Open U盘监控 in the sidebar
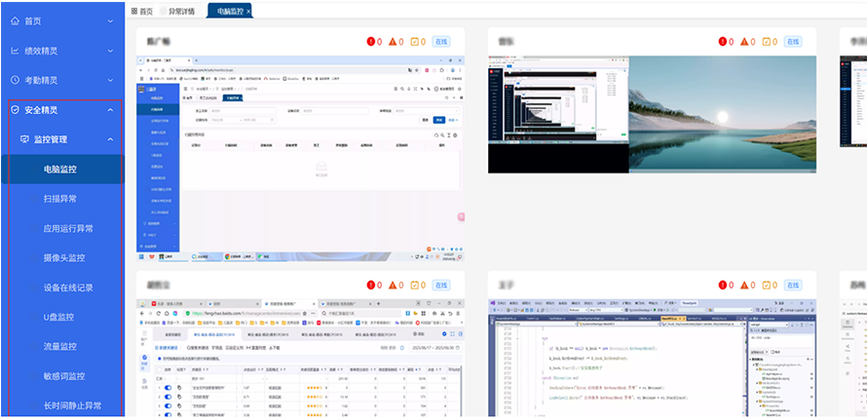This screenshot has width=868, height=420. click(59, 317)
